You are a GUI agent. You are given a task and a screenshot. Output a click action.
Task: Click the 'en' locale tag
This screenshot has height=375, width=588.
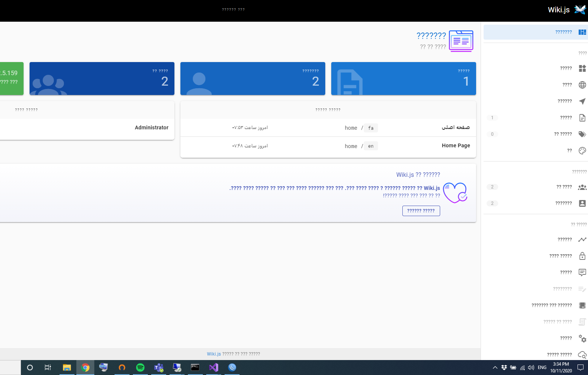tap(371, 146)
